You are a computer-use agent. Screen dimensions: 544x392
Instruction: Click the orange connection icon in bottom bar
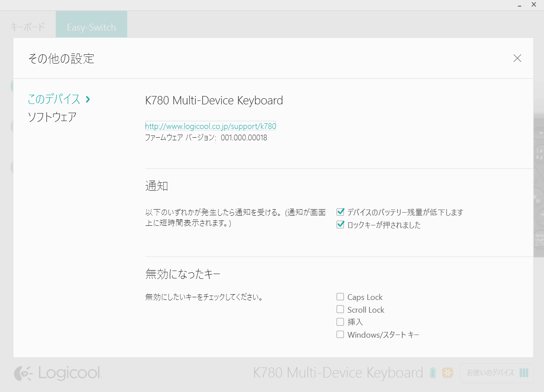[447, 373]
